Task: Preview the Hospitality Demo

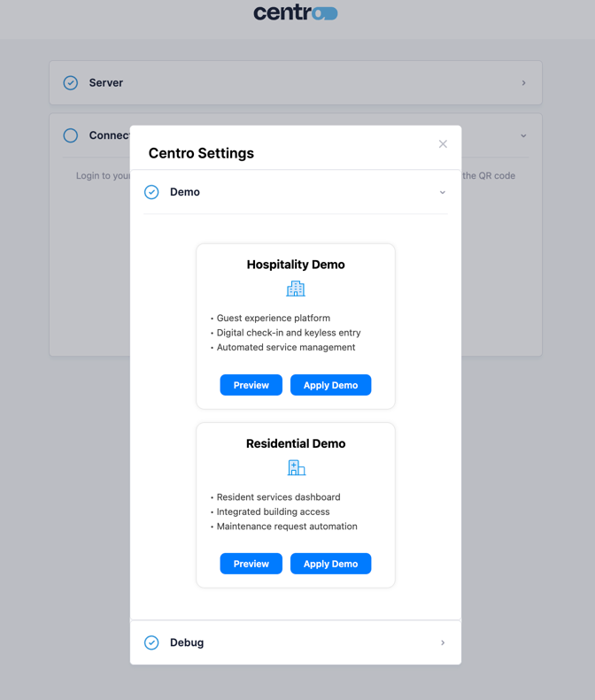Action: click(x=251, y=385)
